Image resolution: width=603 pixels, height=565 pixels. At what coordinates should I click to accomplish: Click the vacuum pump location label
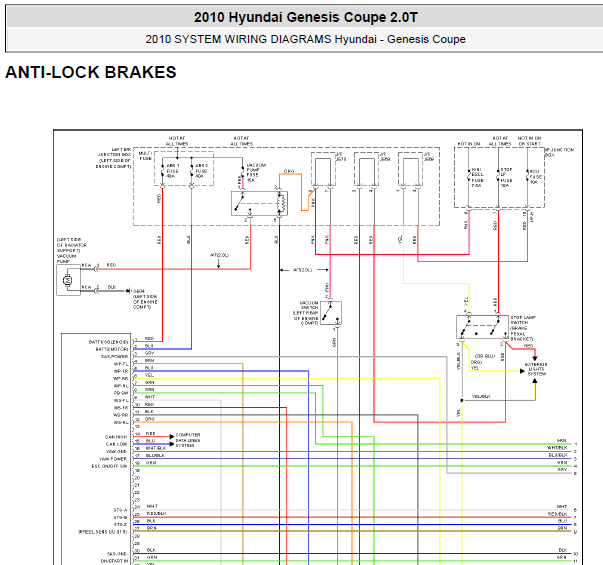pos(72,250)
